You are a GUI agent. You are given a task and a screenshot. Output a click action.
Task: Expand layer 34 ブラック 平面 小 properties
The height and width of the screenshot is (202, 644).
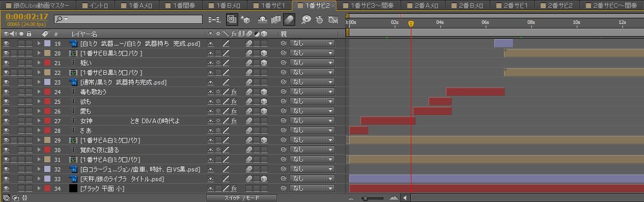tap(39, 189)
